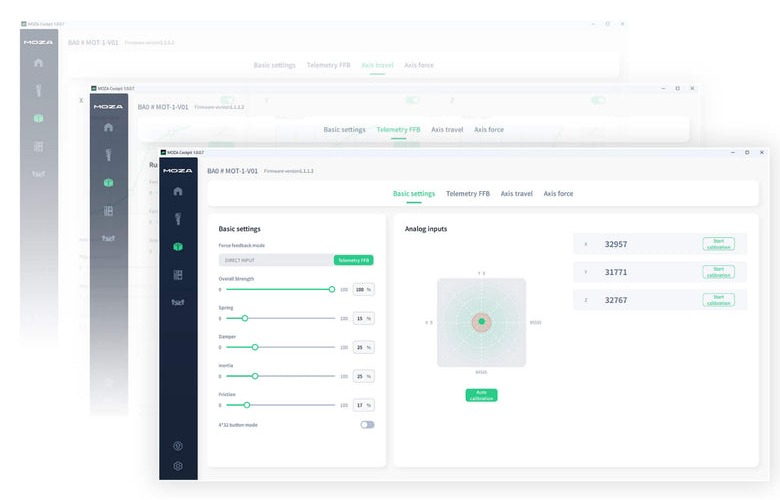Open the pedals icon in front window sidebar
The height and width of the screenshot is (500, 780).
point(178,302)
